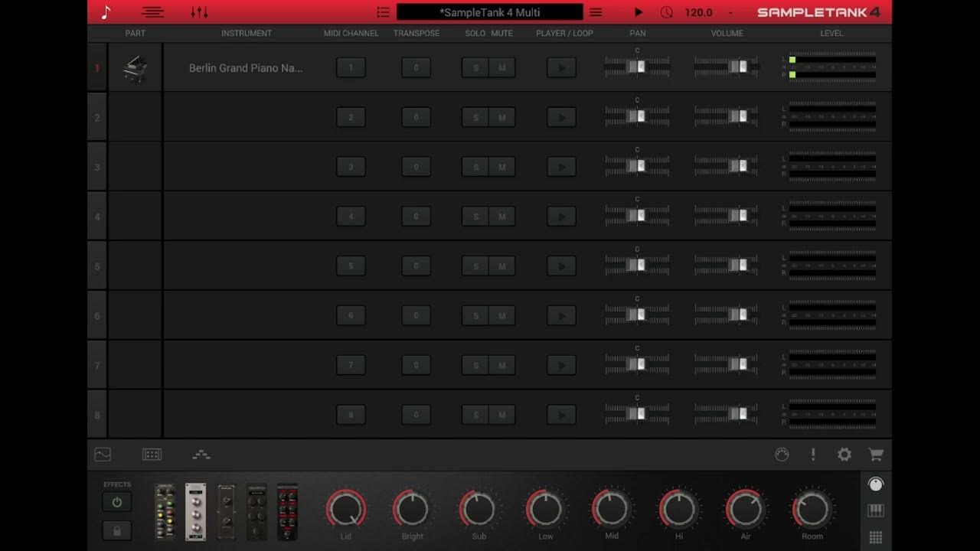Click the player/loop play button for part 1
The width and height of the screenshot is (980, 551).
(x=561, y=67)
